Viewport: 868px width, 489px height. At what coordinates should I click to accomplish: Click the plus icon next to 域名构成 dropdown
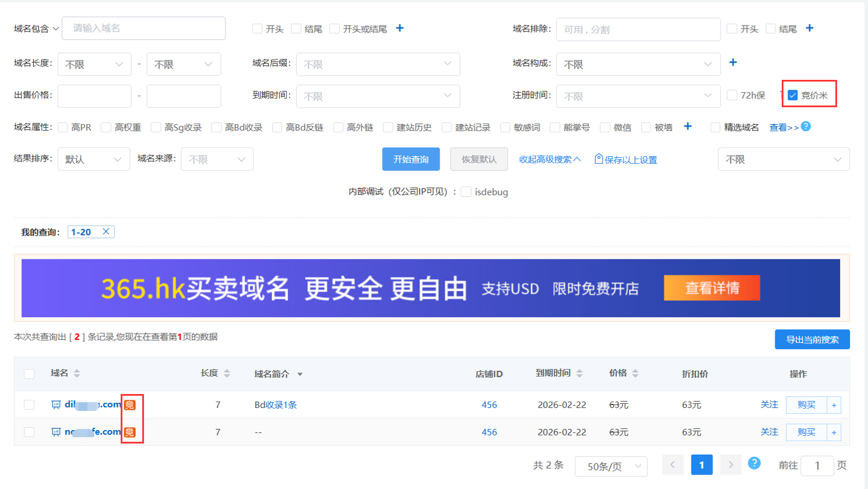(x=733, y=62)
